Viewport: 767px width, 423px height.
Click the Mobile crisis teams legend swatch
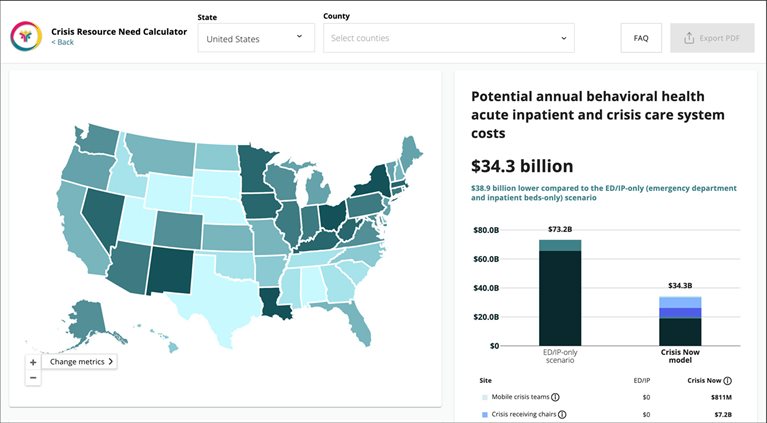coord(485,398)
